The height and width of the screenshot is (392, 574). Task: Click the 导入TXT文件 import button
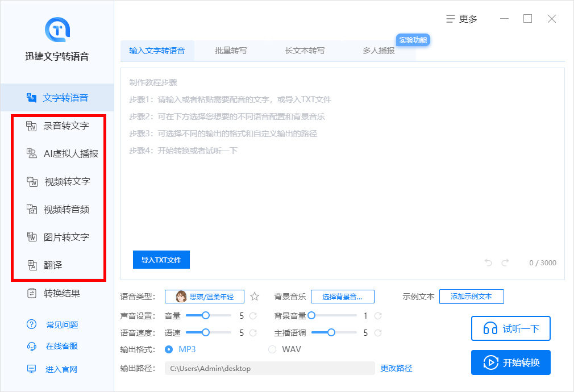click(161, 260)
